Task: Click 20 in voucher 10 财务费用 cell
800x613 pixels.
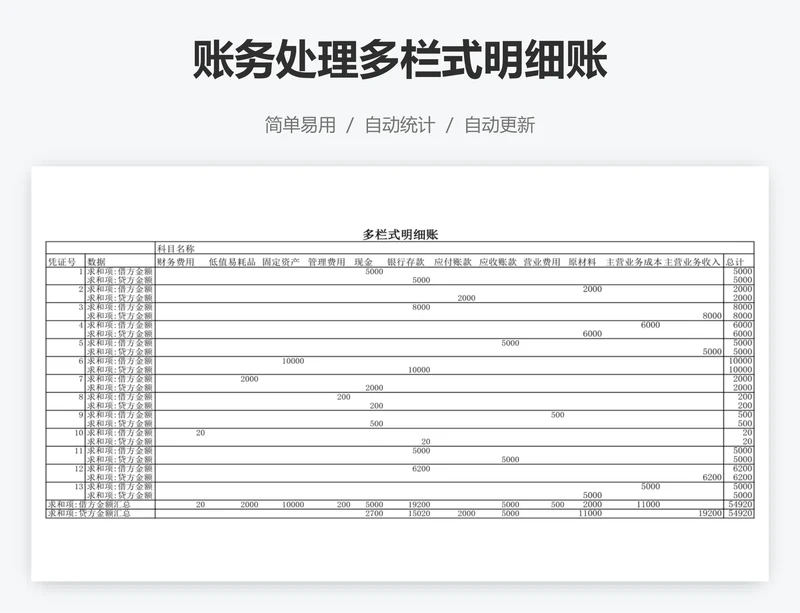Action: pos(200,433)
